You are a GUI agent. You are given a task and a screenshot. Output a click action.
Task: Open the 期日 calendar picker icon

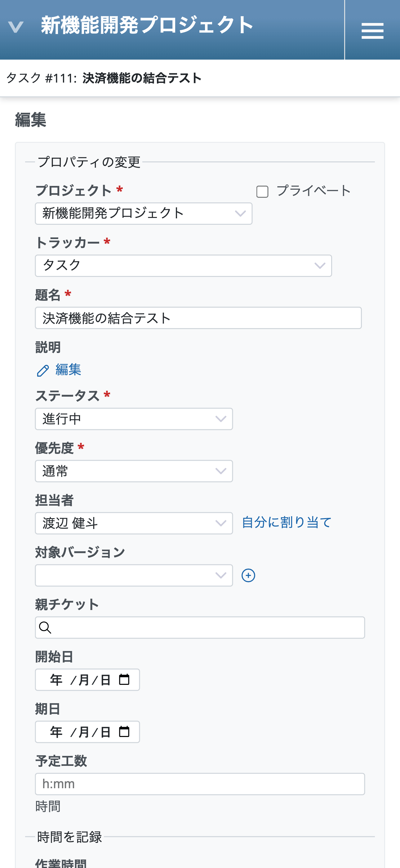pos(124,731)
